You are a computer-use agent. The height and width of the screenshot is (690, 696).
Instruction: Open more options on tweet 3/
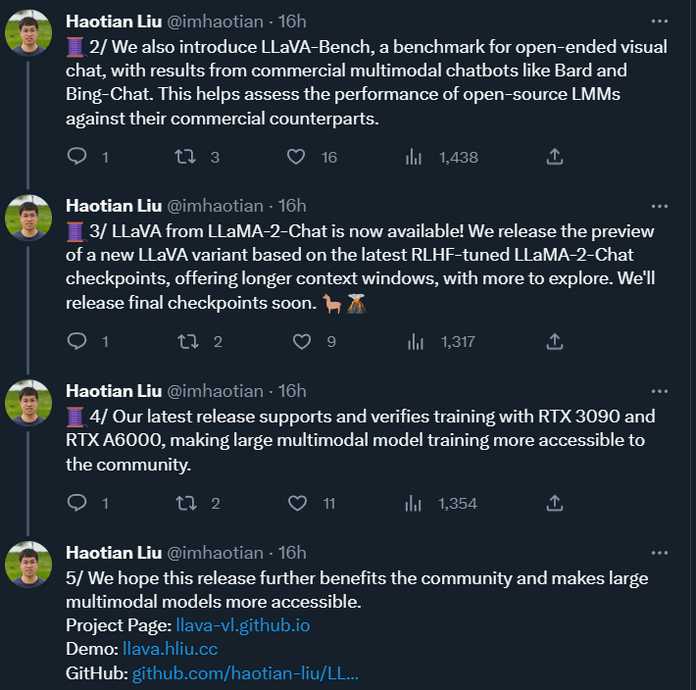point(659,206)
